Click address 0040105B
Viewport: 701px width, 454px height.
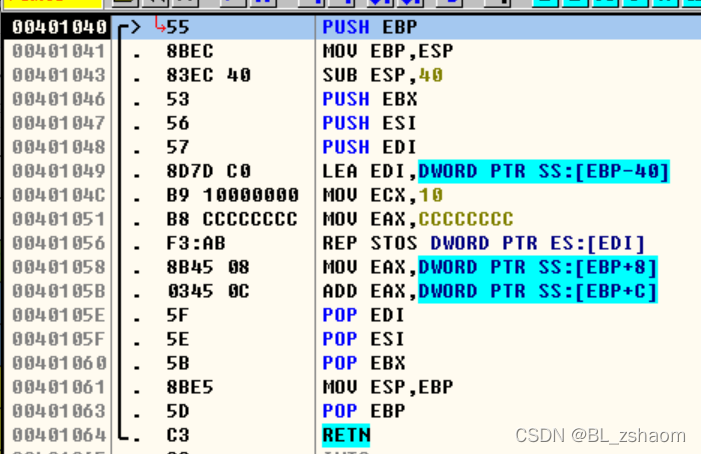pos(59,292)
